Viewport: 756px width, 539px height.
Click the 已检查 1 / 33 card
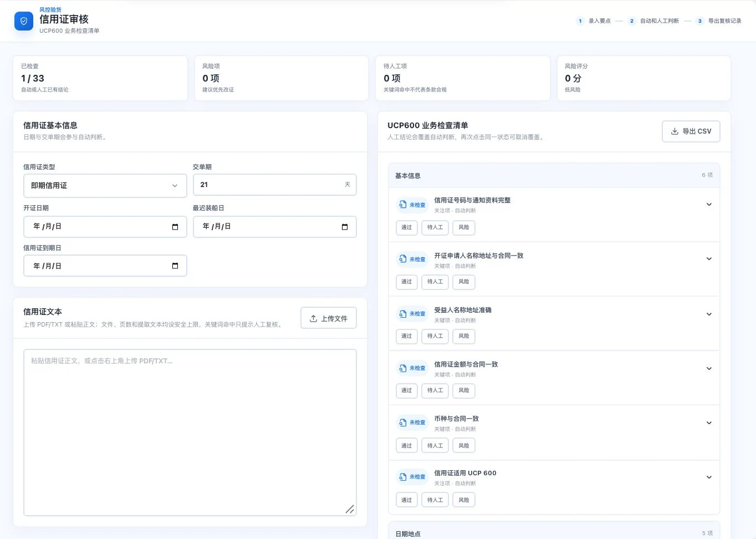click(100, 78)
